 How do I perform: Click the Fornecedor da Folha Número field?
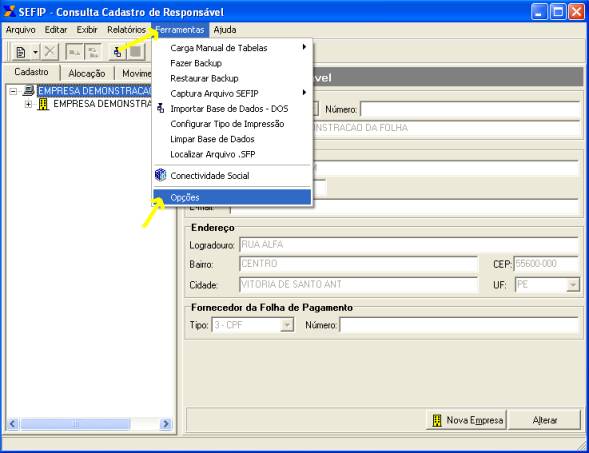point(459,325)
